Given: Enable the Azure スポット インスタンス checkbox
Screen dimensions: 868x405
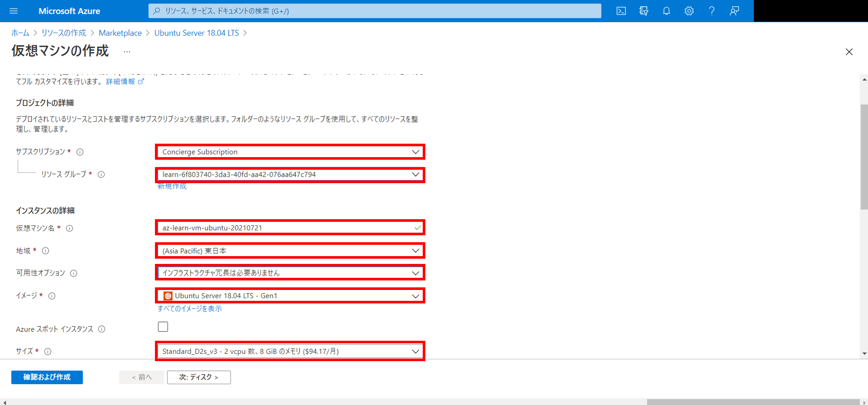Looking at the screenshot, I should [163, 327].
